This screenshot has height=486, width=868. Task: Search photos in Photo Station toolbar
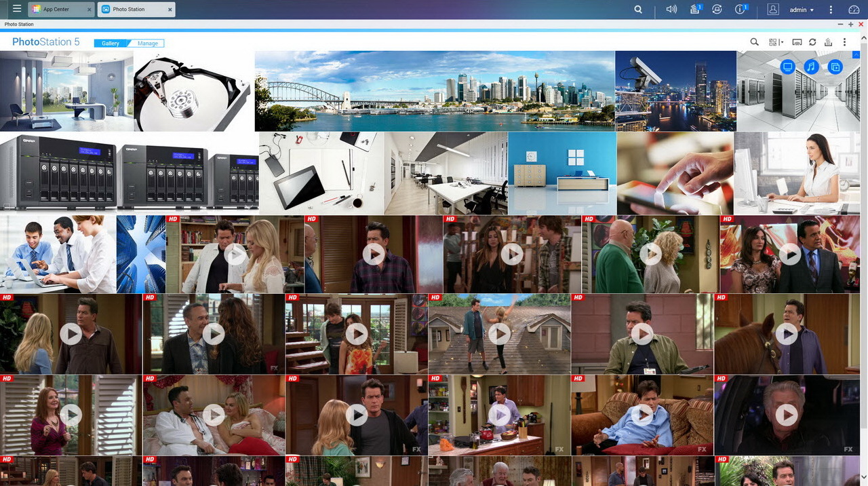pyautogui.click(x=754, y=42)
